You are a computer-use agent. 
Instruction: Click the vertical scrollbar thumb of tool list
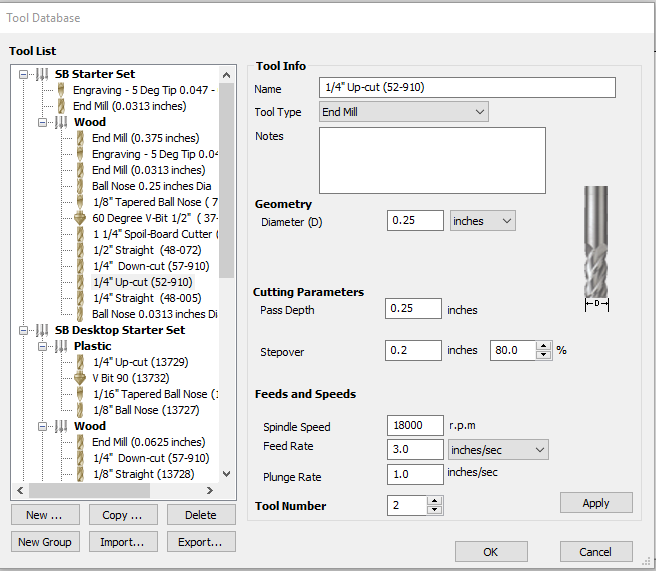click(x=226, y=180)
